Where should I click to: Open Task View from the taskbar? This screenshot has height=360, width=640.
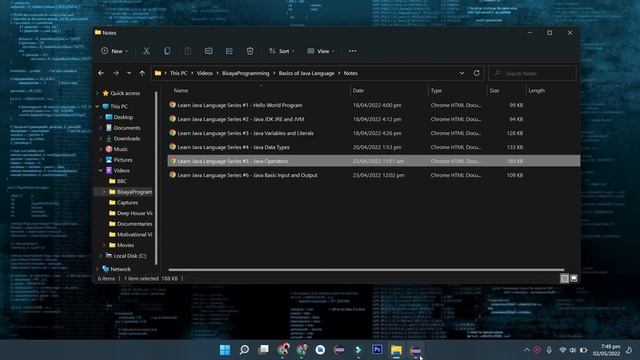264,349
